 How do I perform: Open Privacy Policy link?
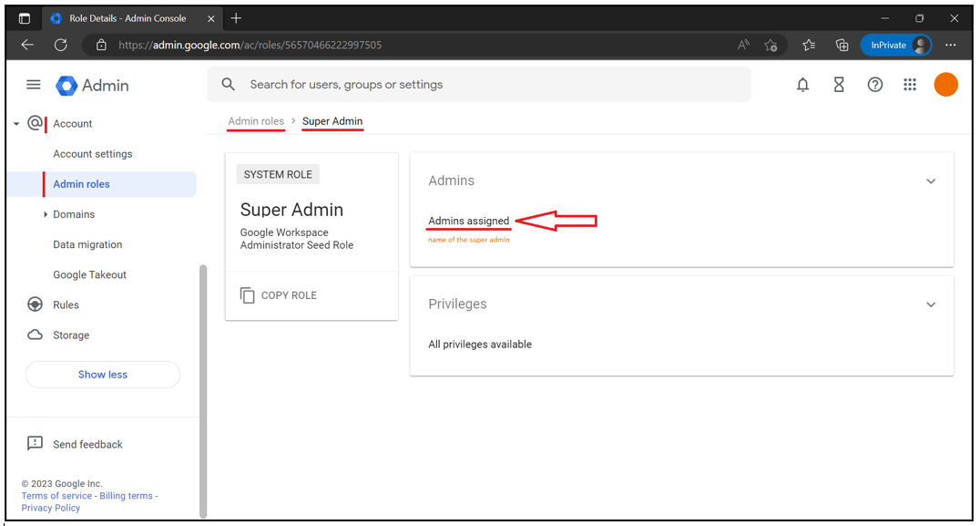click(51, 508)
